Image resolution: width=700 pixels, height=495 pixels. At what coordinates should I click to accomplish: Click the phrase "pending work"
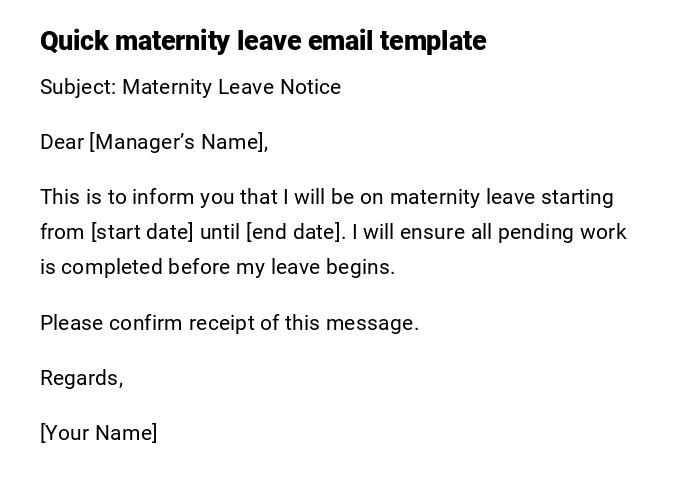562,232
